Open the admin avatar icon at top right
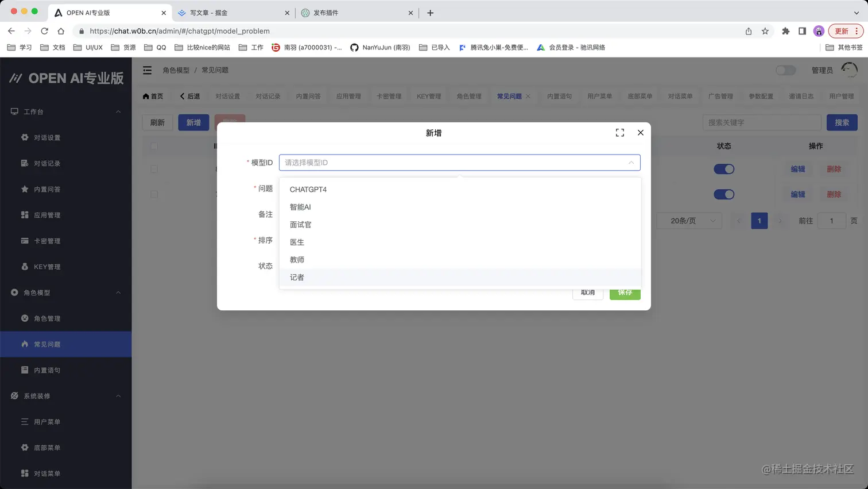This screenshot has width=868, height=489. (x=848, y=70)
